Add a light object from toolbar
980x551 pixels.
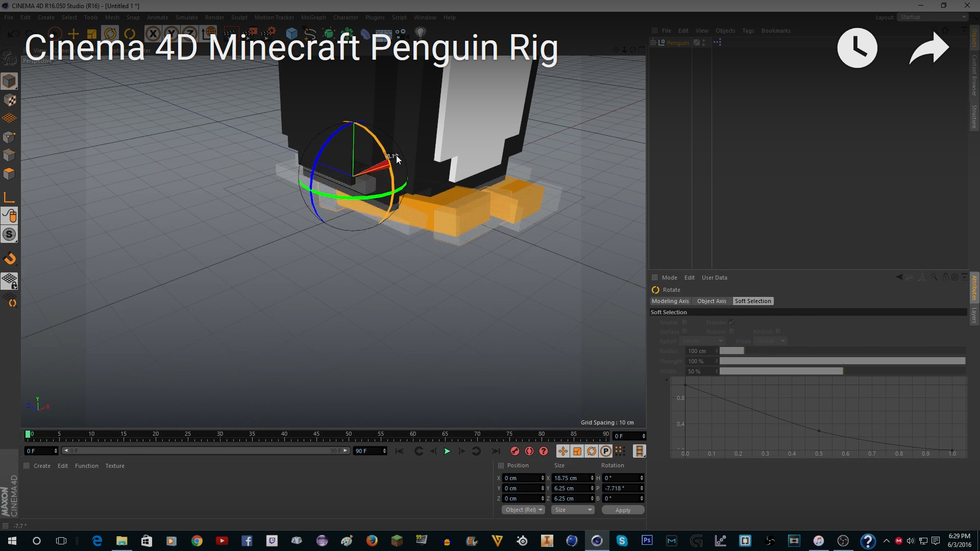click(x=420, y=34)
